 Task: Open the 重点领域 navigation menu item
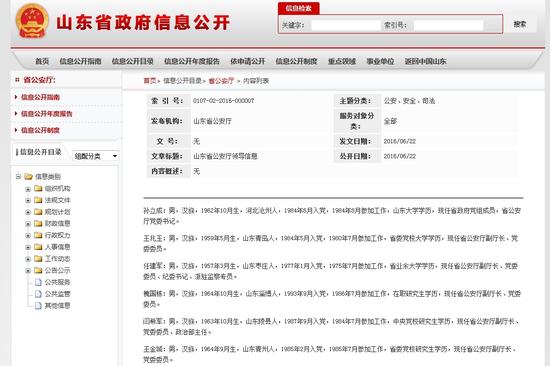point(342,61)
